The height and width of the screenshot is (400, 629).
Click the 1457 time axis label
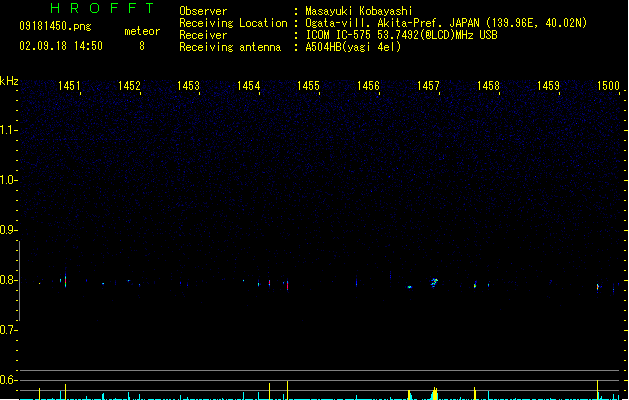428,86
